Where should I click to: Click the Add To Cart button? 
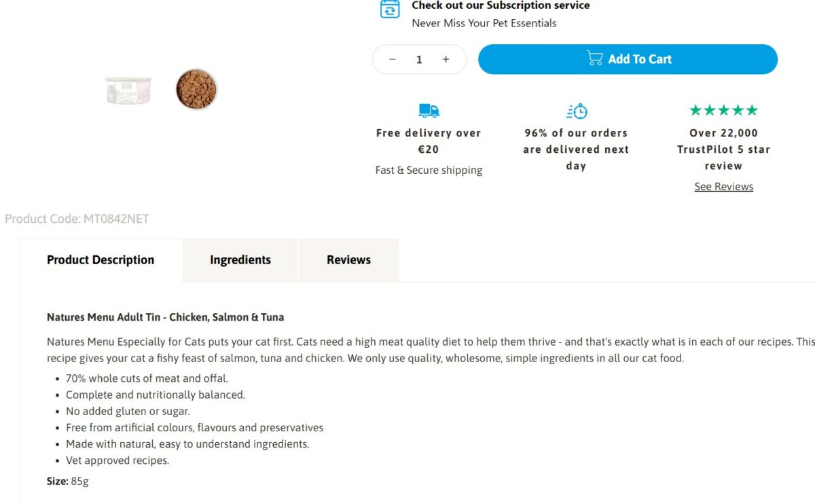click(x=628, y=59)
